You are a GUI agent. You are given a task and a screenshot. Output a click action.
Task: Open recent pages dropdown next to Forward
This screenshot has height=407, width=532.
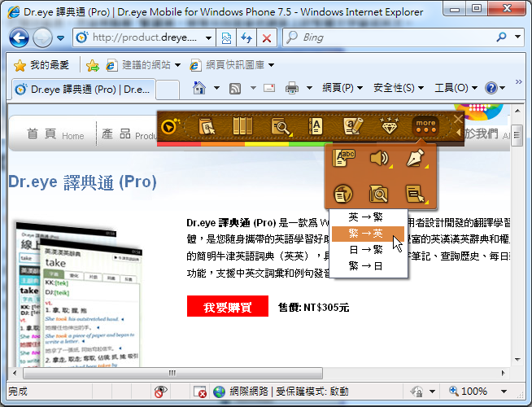pos(61,37)
